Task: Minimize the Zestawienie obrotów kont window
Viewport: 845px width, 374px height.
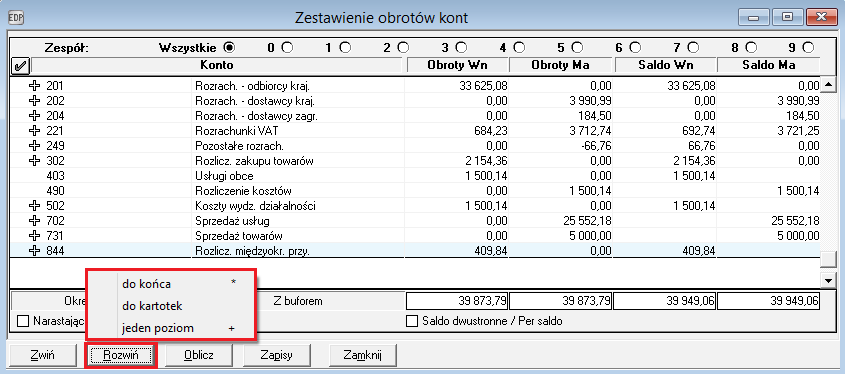Action: point(753,17)
